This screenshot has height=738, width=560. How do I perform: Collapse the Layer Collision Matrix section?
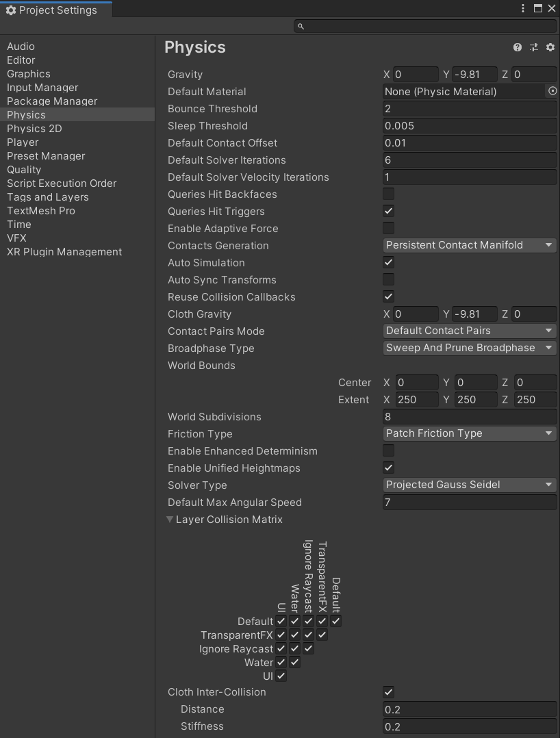coord(169,519)
